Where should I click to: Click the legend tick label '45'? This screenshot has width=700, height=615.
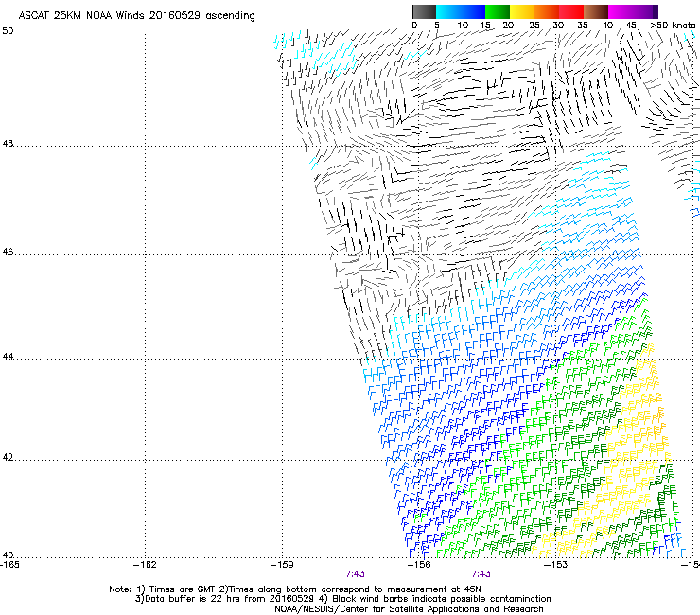tap(631, 26)
